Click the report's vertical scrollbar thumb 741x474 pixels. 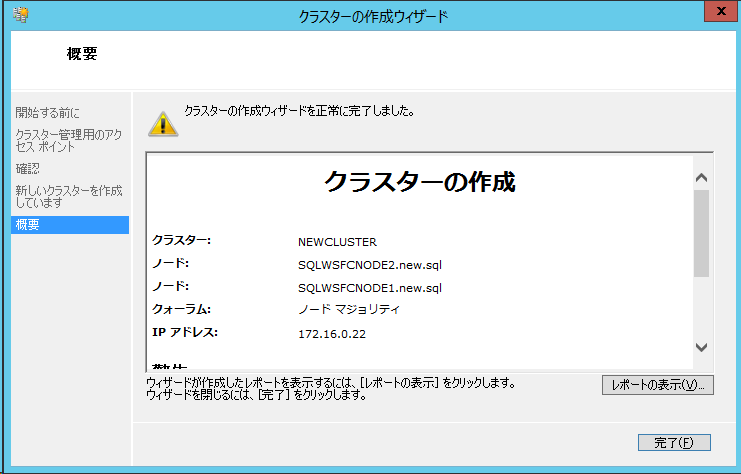coord(701,232)
